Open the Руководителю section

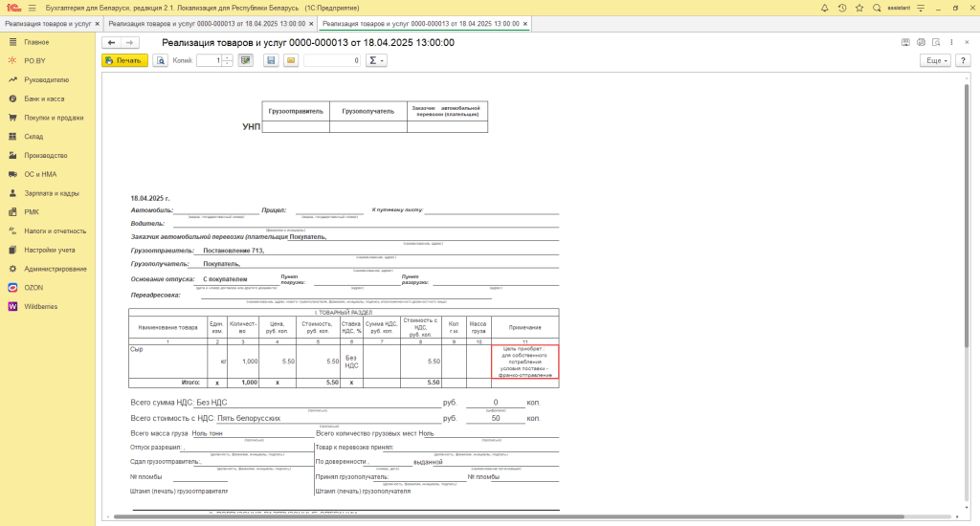pyautogui.click(x=48, y=80)
